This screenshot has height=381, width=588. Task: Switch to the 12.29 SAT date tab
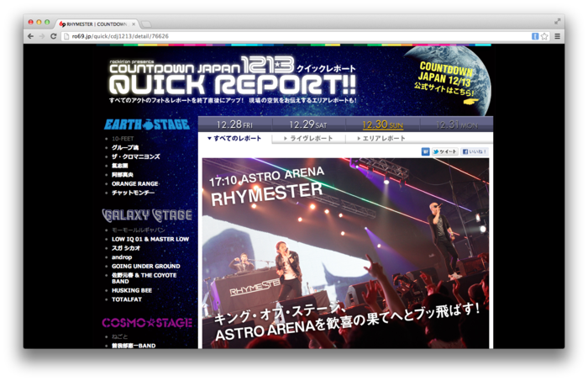pyautogui.click(x=308, y=124)
